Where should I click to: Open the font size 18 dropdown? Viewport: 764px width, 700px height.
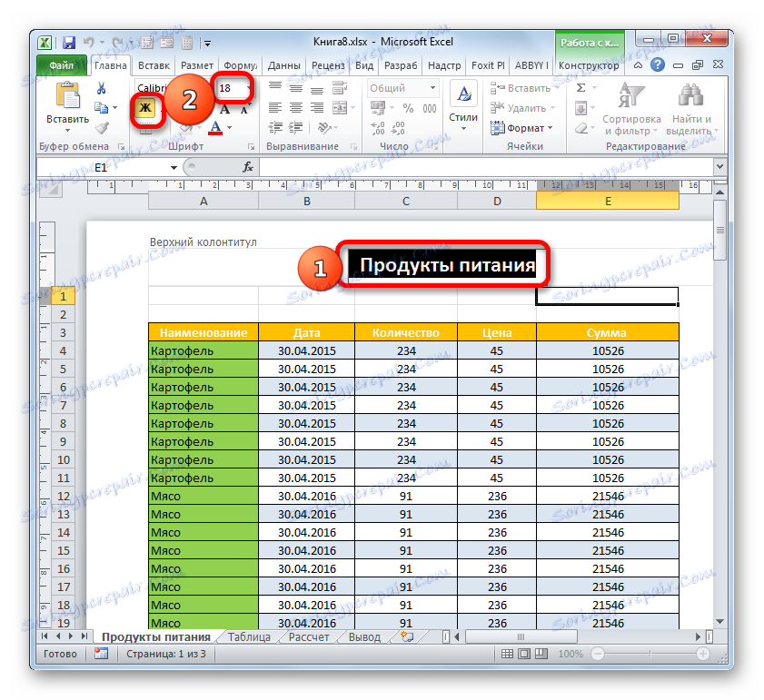[249, 88]
